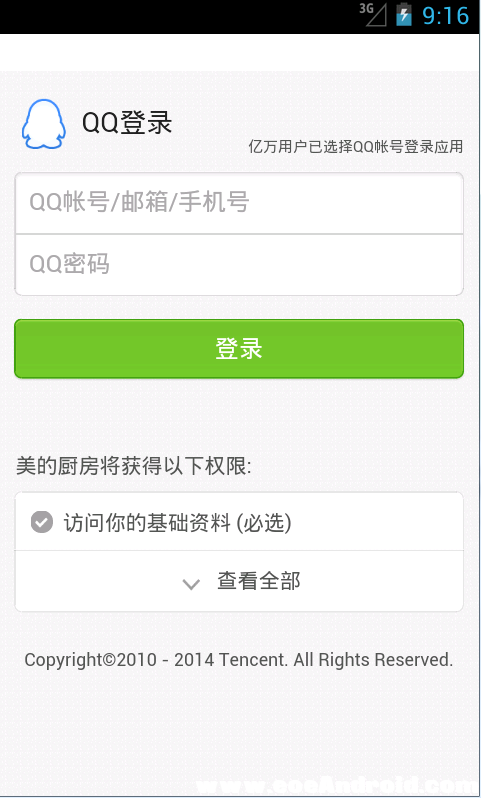
Task: Tap the charging battery icon
Action: [404, 14]
